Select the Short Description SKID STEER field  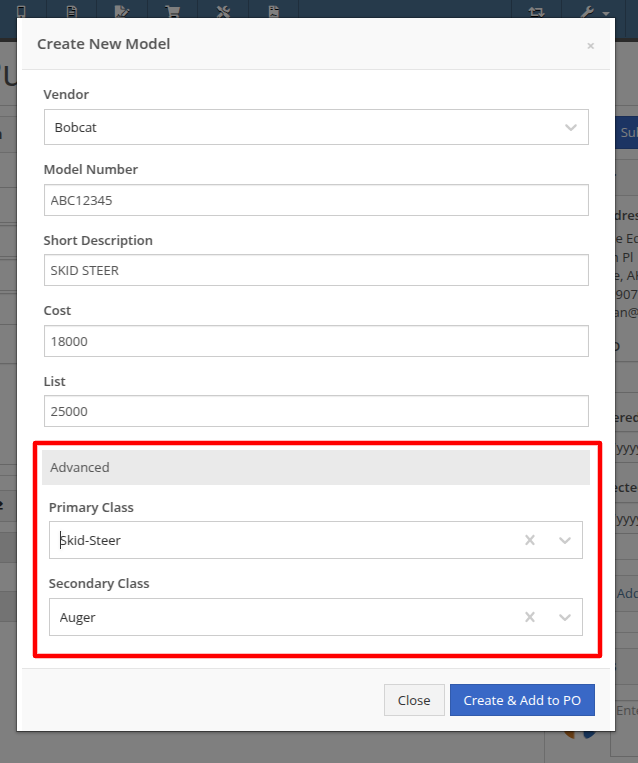pos(316,270)
